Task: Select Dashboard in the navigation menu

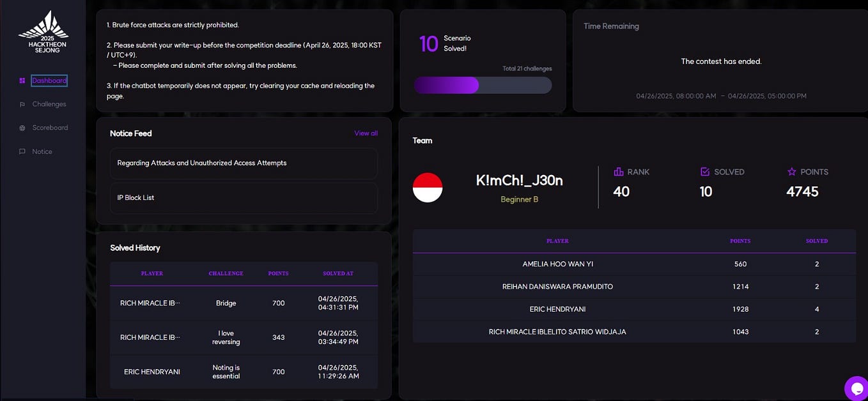Action: pos(49,80)
